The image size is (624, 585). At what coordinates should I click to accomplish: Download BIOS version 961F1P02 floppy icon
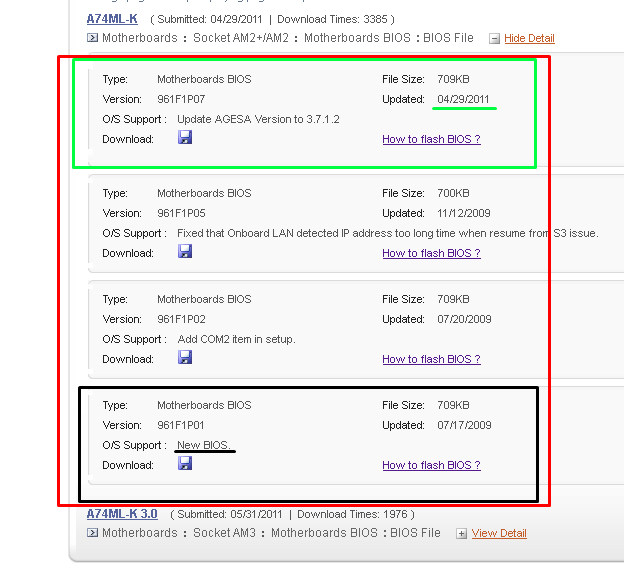(185, 357)
